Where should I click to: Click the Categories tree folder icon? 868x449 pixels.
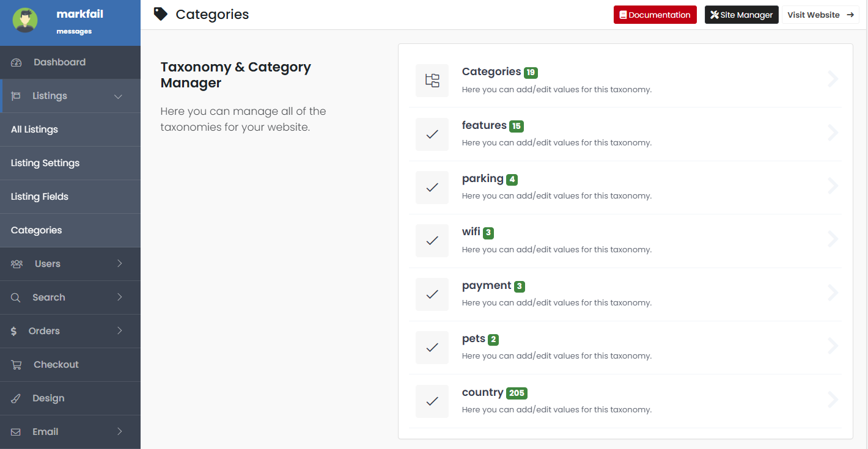(432, 80)
